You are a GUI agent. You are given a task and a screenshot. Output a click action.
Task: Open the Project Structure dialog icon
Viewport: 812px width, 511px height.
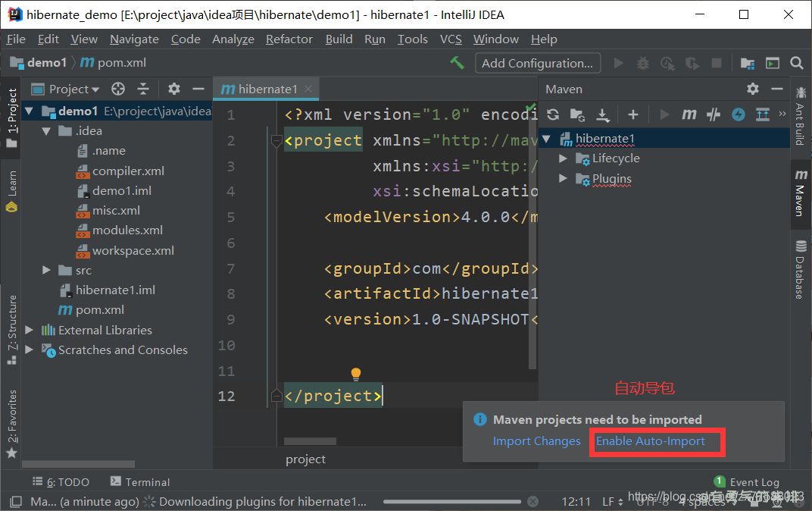click(748, 64)
